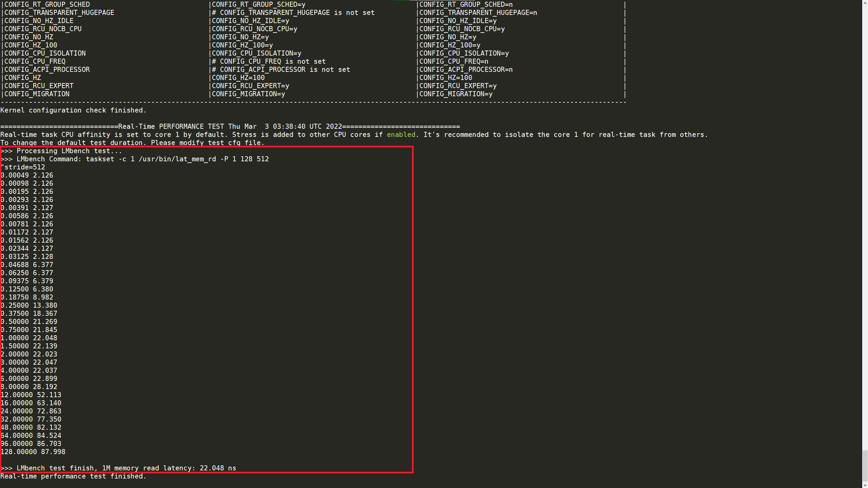Viewport: 868px width, 488px height.
Task: Click the '0.25000 13.380' result line
Action: point(29,305)
